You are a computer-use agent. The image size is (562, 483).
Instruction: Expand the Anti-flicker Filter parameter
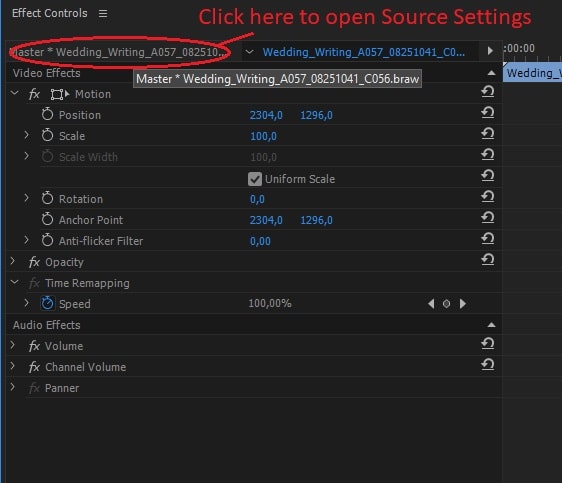(26, 240)
